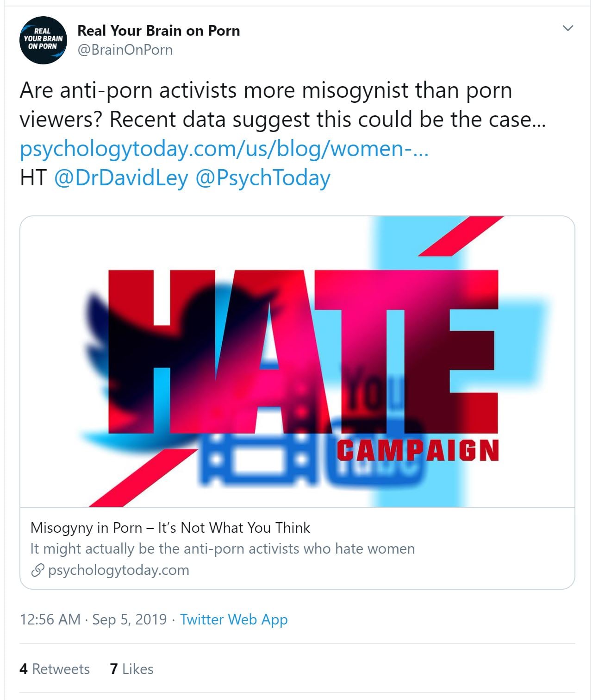This screenshot has height=700, width=599.
Task: Open the "Misogyny in Porn" card title
Action: coord(170,528)
